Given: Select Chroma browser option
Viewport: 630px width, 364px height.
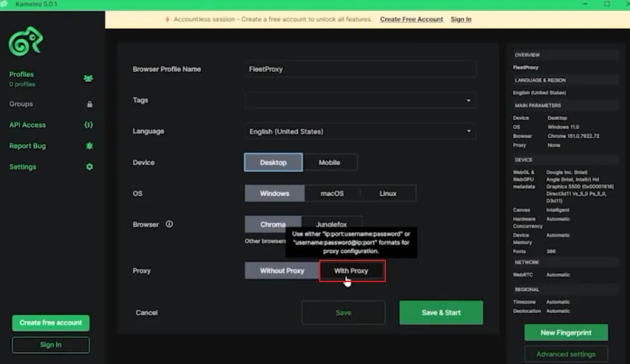Looking at the screenshot, I should pos(273,224).
